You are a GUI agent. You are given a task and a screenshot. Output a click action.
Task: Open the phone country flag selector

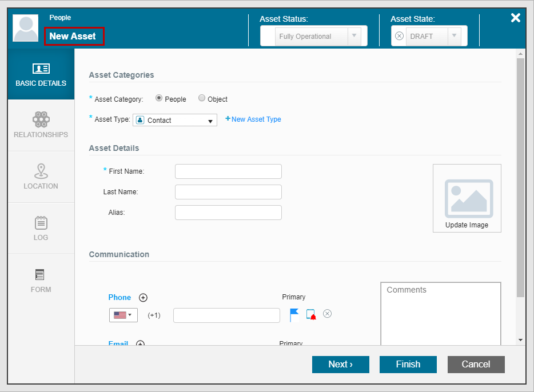(123, 315)
